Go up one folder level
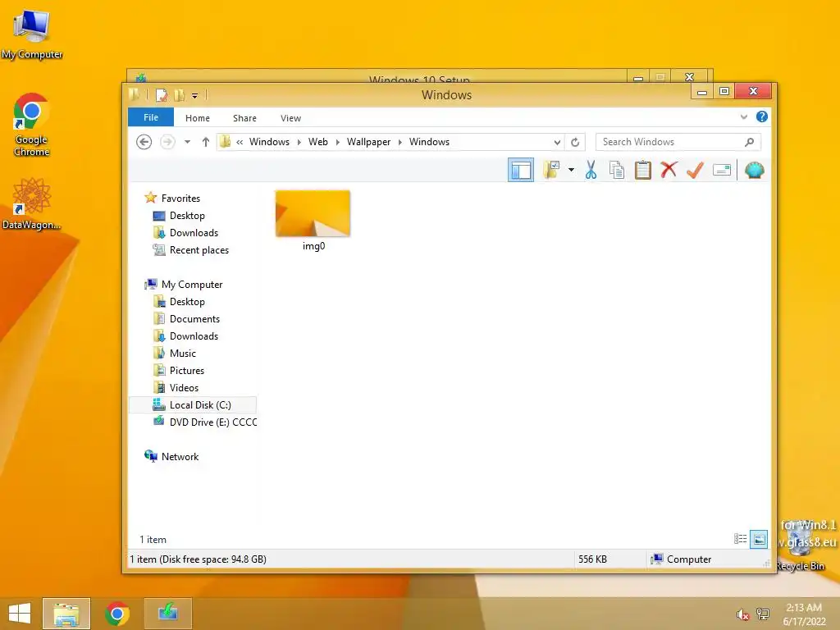Image resolution: width=840 pixels, height=630 pixels. pos(206,142)
